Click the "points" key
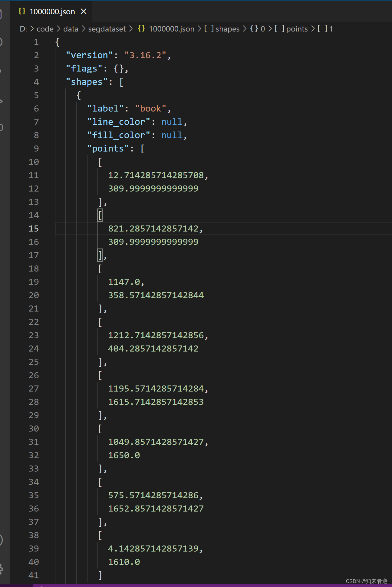392x587 pixels. [108, 148]
